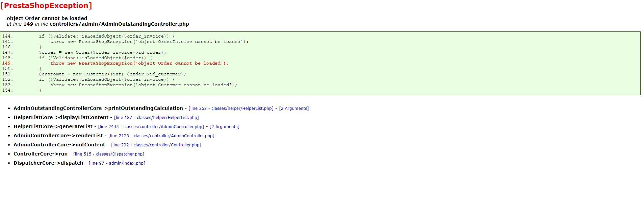Click AdminControllerCore->initContent trace entry
This screenshot has width=644, height=215.
tap(59, 145)
